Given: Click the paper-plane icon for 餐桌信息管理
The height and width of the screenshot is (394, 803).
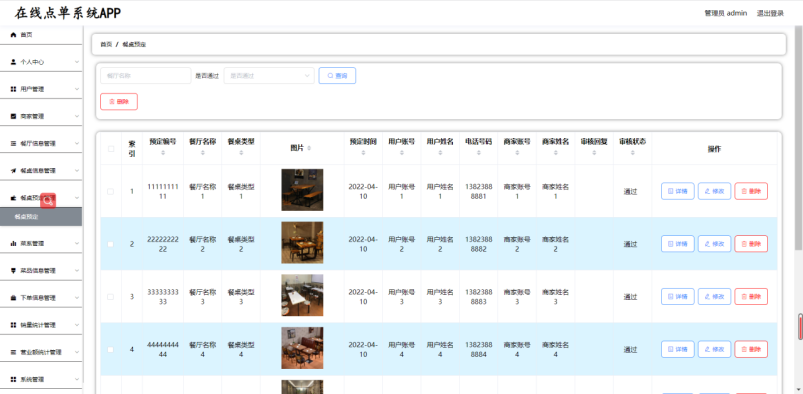Looking at the screenshot, I should [13, 171].
